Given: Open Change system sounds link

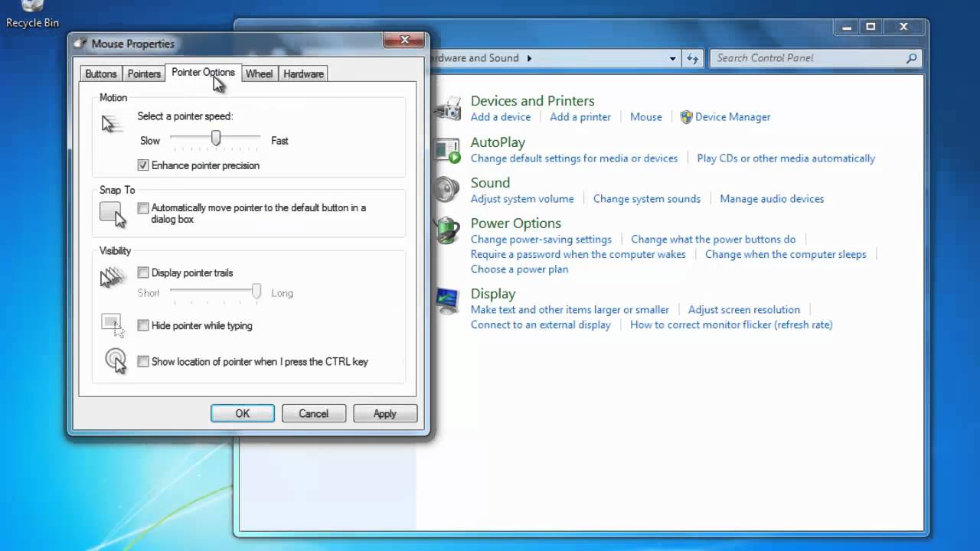Looking at the screenshot, I should (647, 199).
